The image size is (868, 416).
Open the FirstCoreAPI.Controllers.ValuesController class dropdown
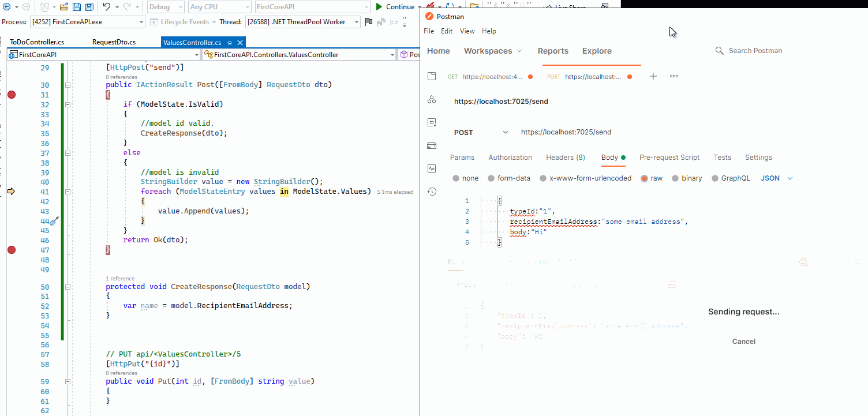tap(298, 55)
